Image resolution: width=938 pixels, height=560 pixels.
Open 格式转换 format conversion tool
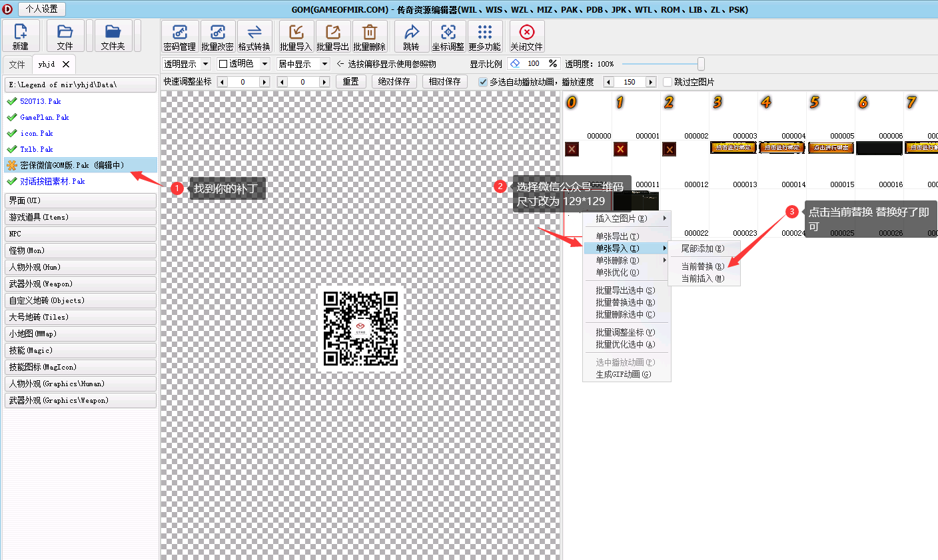coord(254,36)
